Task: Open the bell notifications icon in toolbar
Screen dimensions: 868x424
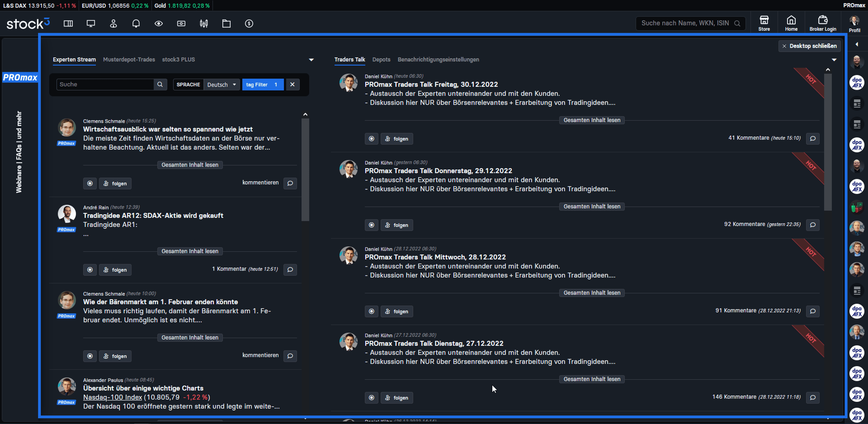Action: coord(136,24)
